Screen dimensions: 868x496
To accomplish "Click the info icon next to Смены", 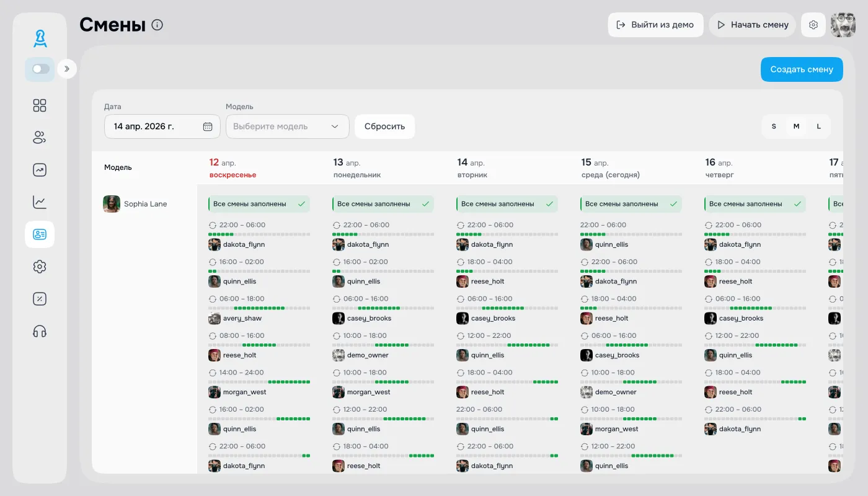I will pos(157,25).
